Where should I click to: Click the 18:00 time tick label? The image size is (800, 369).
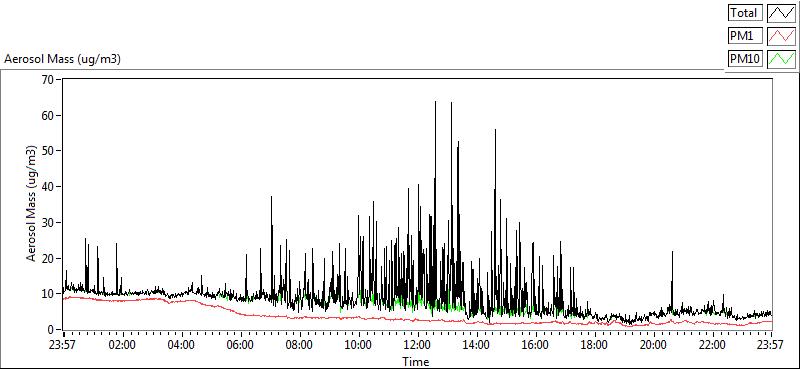[x=595, y=345]
